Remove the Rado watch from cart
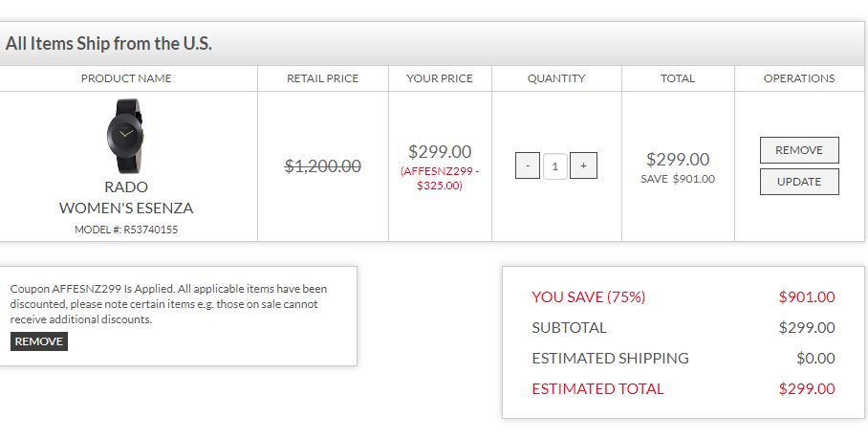Screen dimensions: 868x439 click(799, 150)
